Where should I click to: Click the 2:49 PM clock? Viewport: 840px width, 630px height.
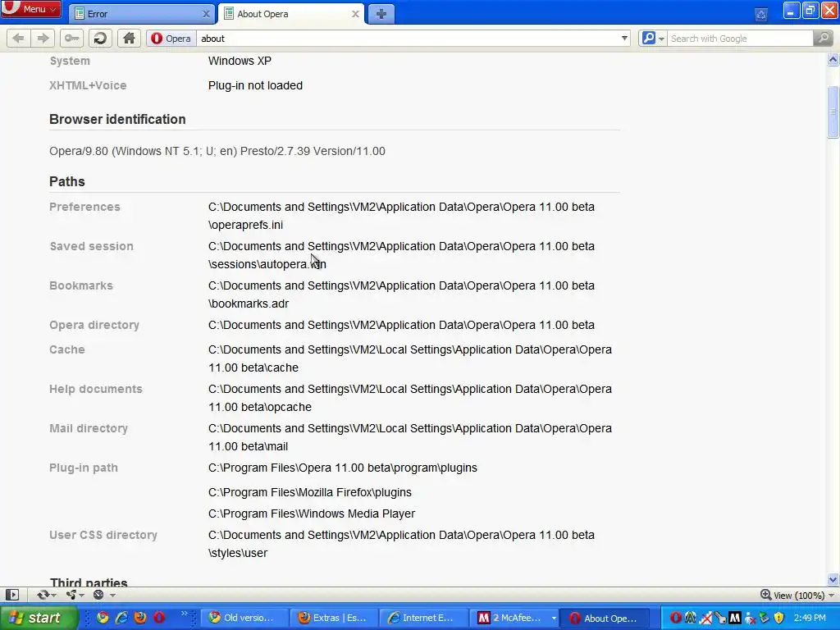point(810,618)
